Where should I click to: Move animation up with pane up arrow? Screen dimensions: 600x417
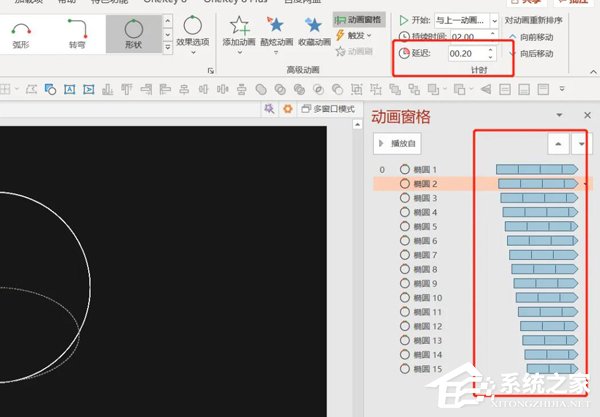pos(558,144)
